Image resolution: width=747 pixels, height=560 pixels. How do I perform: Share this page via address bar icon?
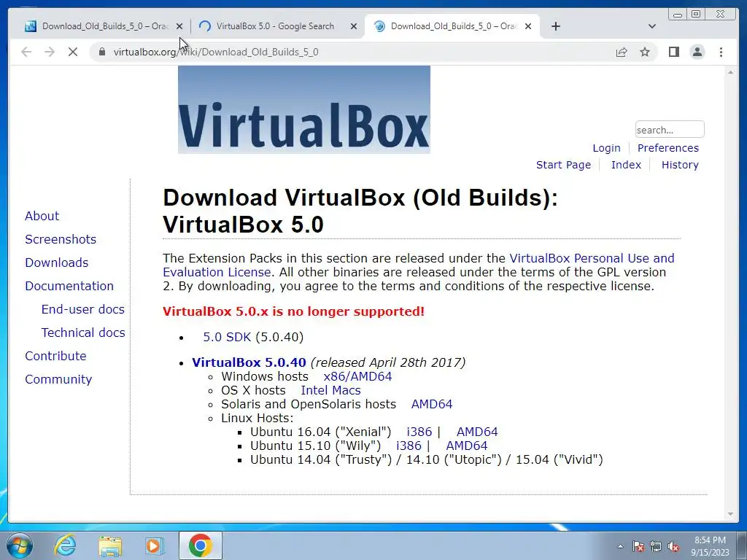click(622, 52)
